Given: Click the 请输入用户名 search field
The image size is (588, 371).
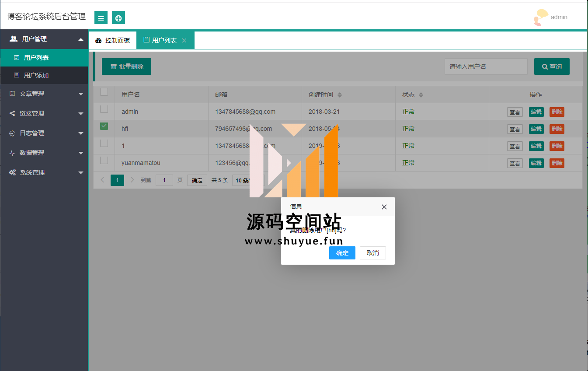Looking at the screenshot, I should click(x=486, y=66).
